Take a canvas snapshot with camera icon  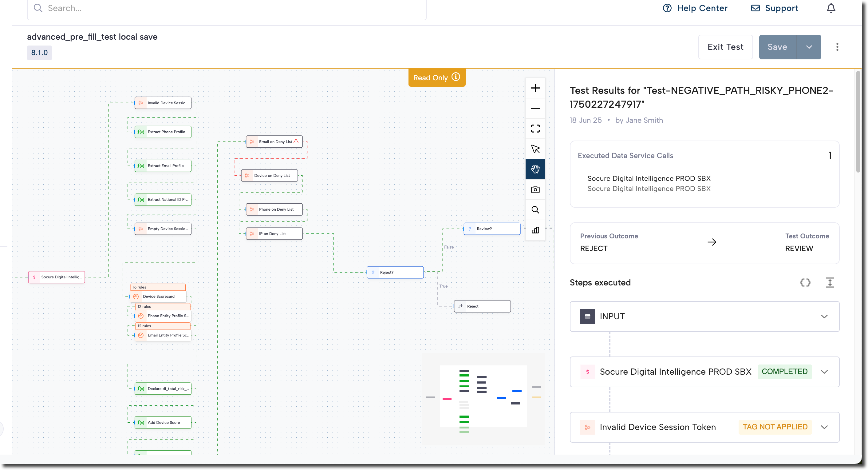[x=535, y=189]
